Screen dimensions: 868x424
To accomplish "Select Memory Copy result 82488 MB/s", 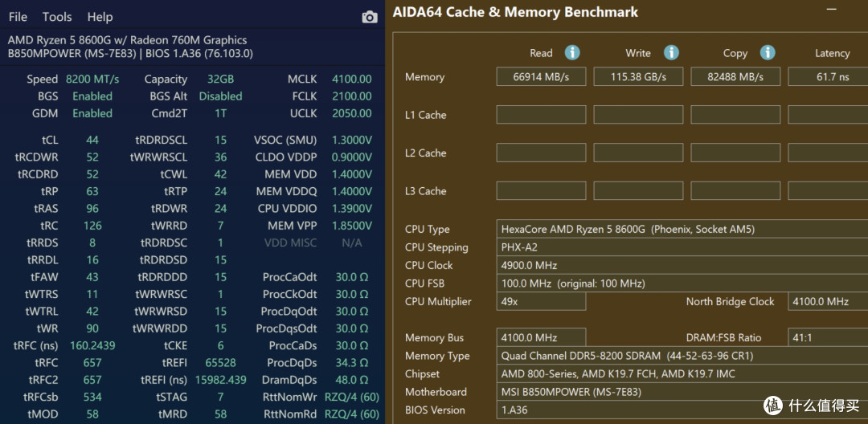I will [x=735, y=77].
